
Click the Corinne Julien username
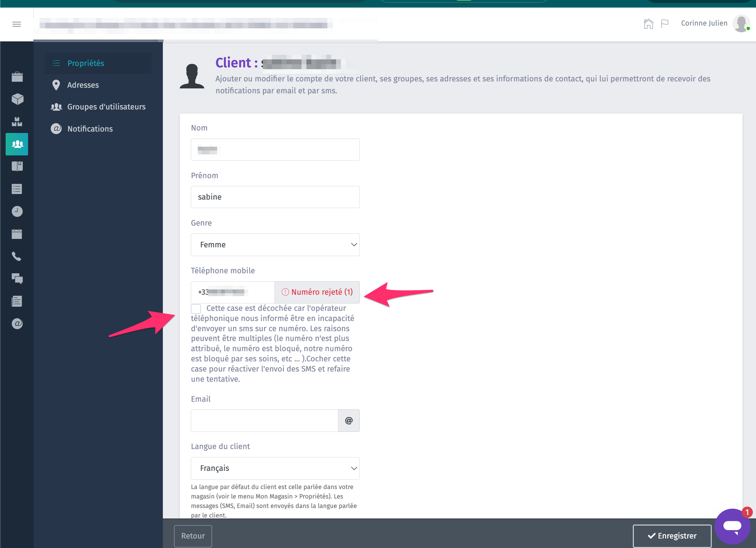tap(704, 23)
